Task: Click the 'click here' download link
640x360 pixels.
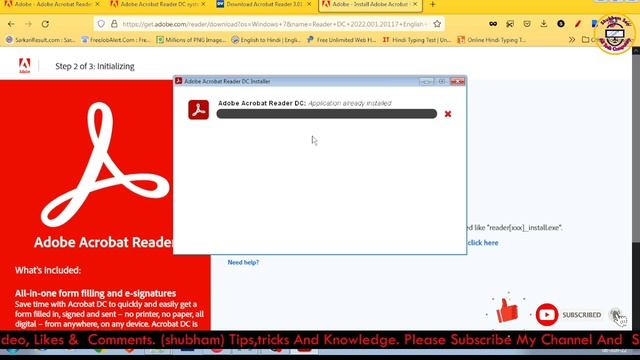Action: coord(483,242)
